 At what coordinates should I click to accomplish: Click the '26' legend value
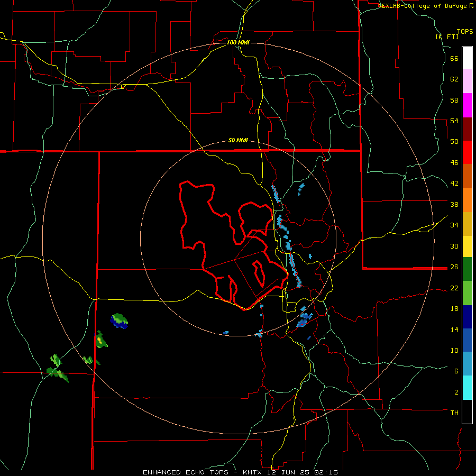point(454,267)
